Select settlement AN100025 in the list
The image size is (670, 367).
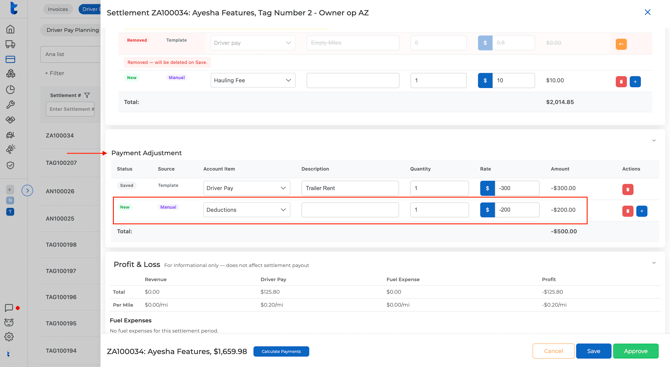pyautogui.click(x=60, y=218)
